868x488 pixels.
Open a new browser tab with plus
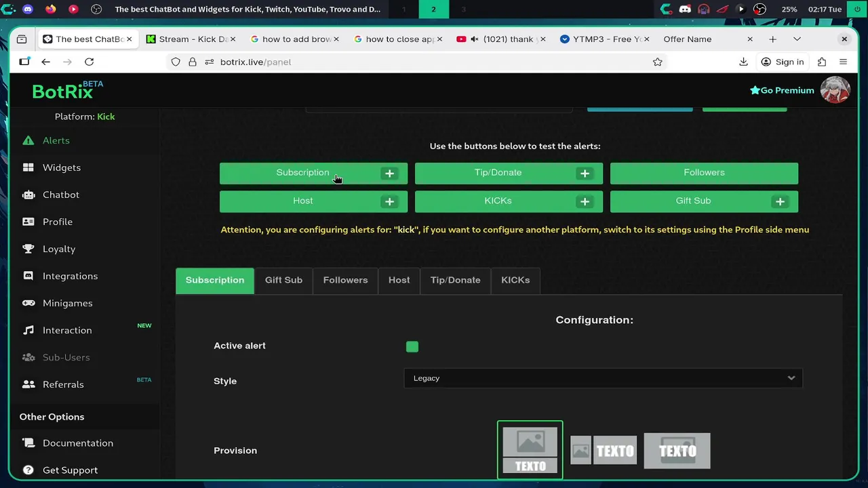pos(772,39)
